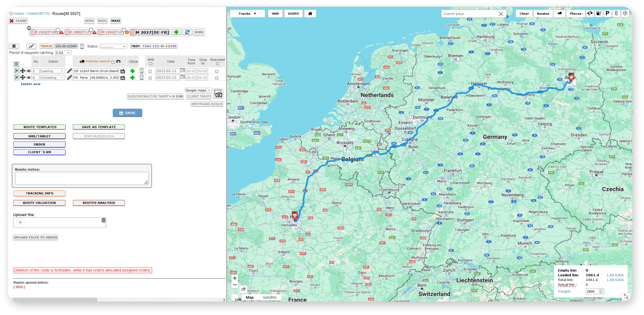Clone the Loading row with the green plus

coord(132,71)
